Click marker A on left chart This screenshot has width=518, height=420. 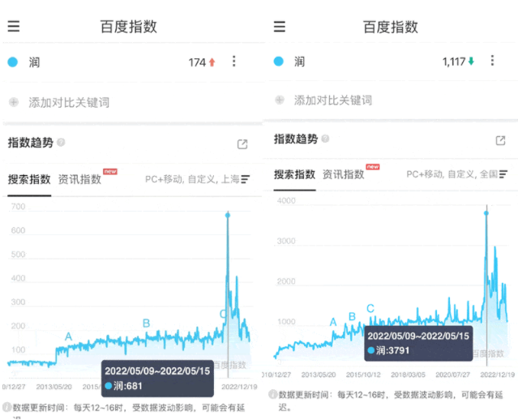68,336
